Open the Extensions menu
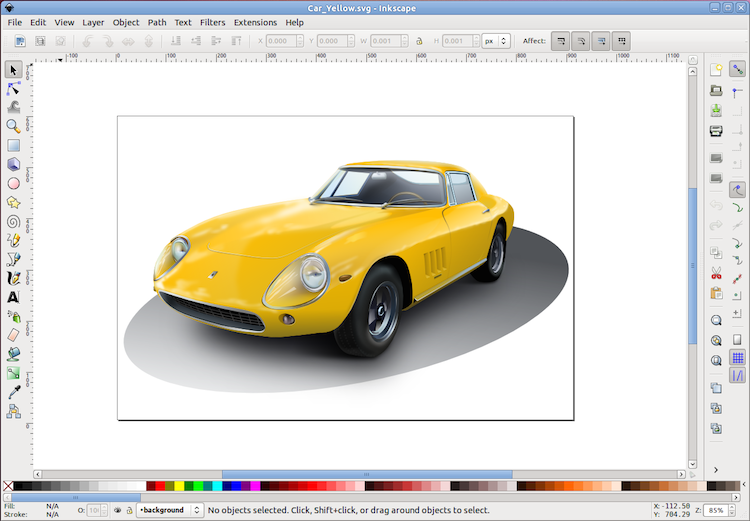Screen dimensions: 750x521 [255, 22]
